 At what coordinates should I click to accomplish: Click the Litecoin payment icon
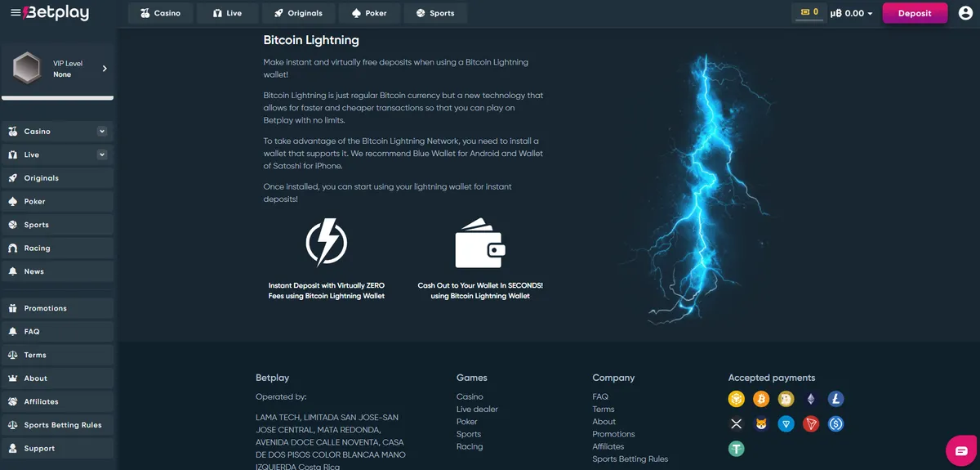pos(835,399)
